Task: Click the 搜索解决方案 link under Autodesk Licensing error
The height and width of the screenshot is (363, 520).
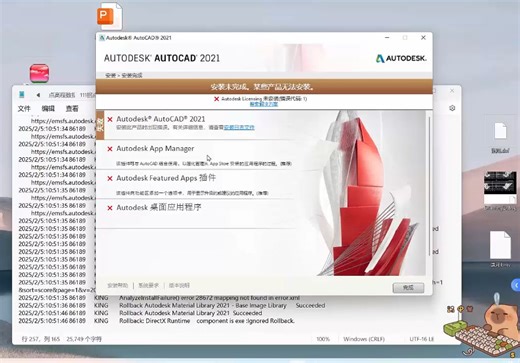Action: (264, 104)
